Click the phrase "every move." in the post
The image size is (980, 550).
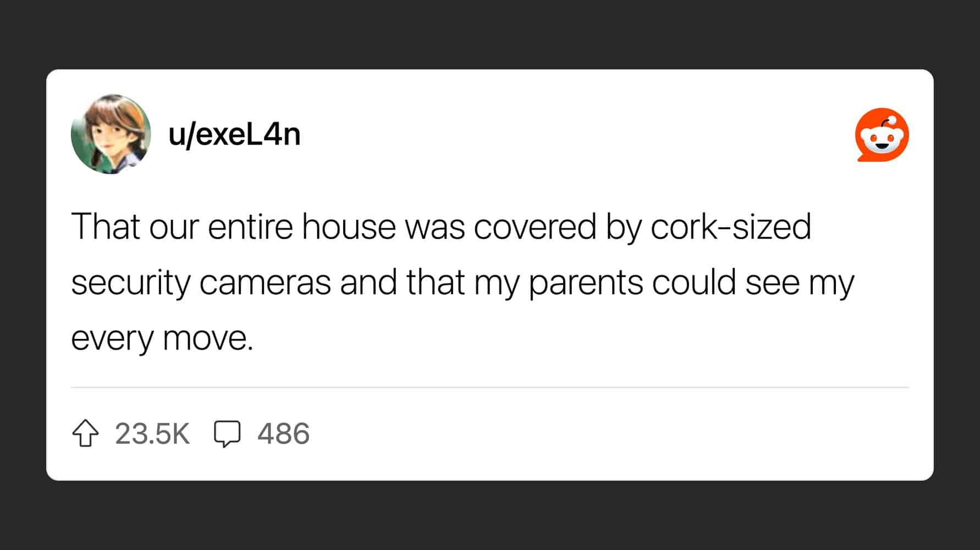point(162,338)
